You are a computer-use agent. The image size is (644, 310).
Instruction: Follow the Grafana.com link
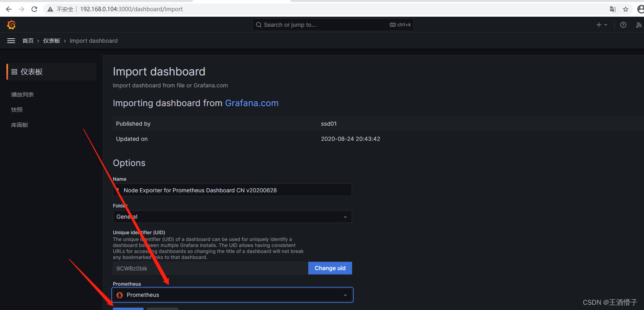(x=252, y=103)
